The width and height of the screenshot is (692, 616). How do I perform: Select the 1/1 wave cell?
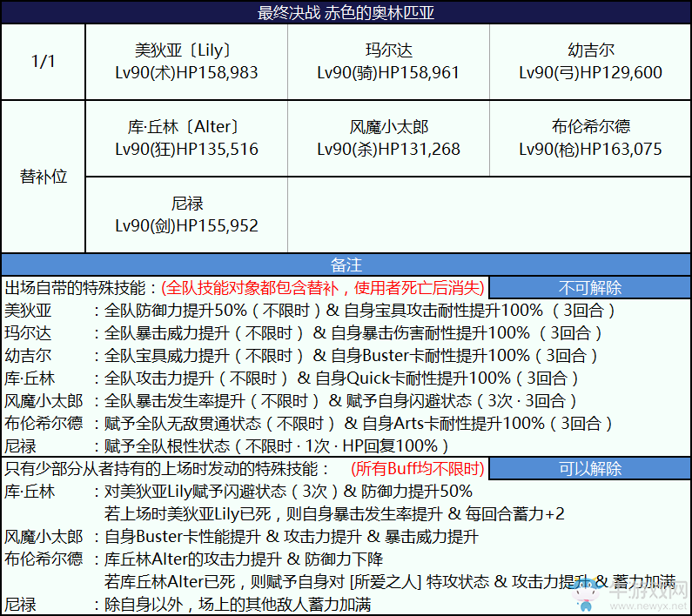pos(44,61)
